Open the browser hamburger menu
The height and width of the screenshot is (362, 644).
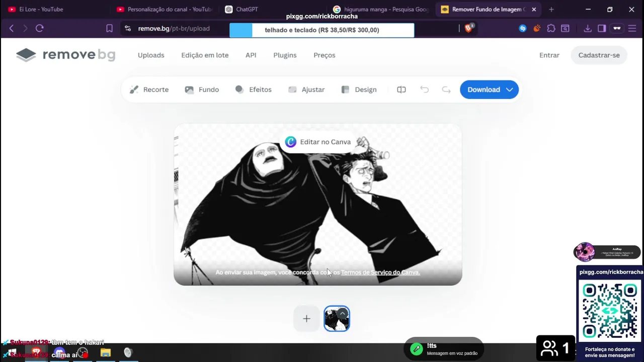click(x=632, y=29)
